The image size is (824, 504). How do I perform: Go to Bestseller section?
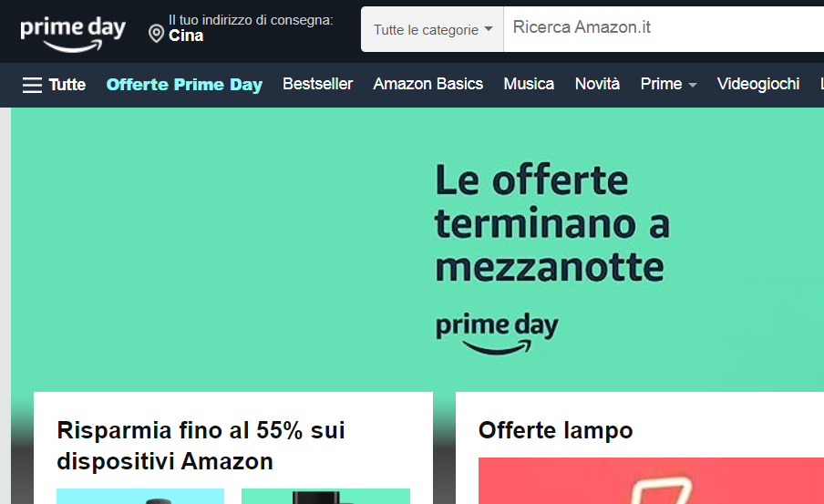click(x=317, y=84)
